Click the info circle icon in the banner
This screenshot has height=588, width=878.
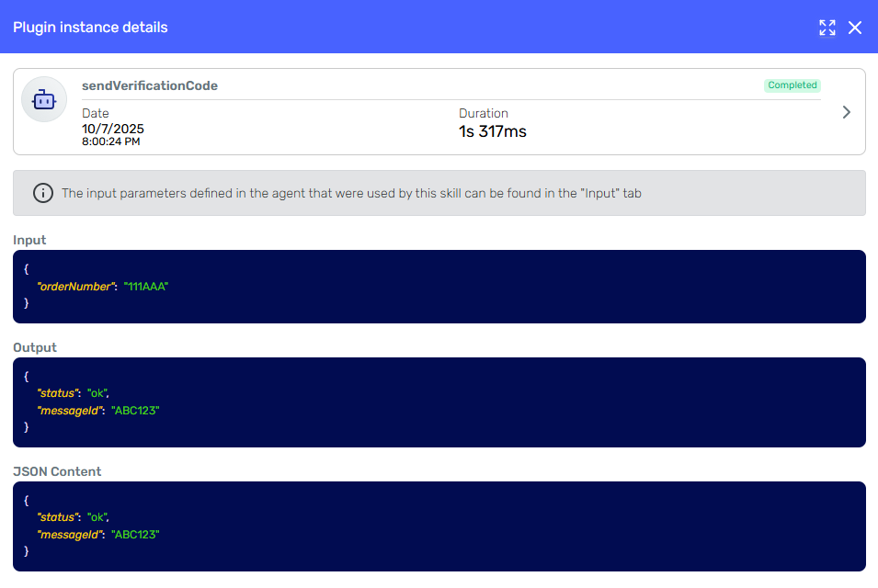[42, 193]
